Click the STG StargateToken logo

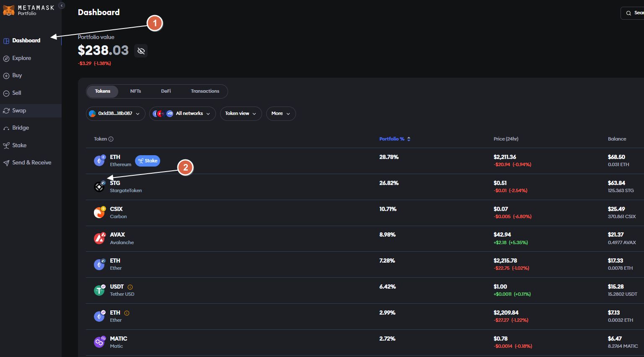click(x=99, y=186)
